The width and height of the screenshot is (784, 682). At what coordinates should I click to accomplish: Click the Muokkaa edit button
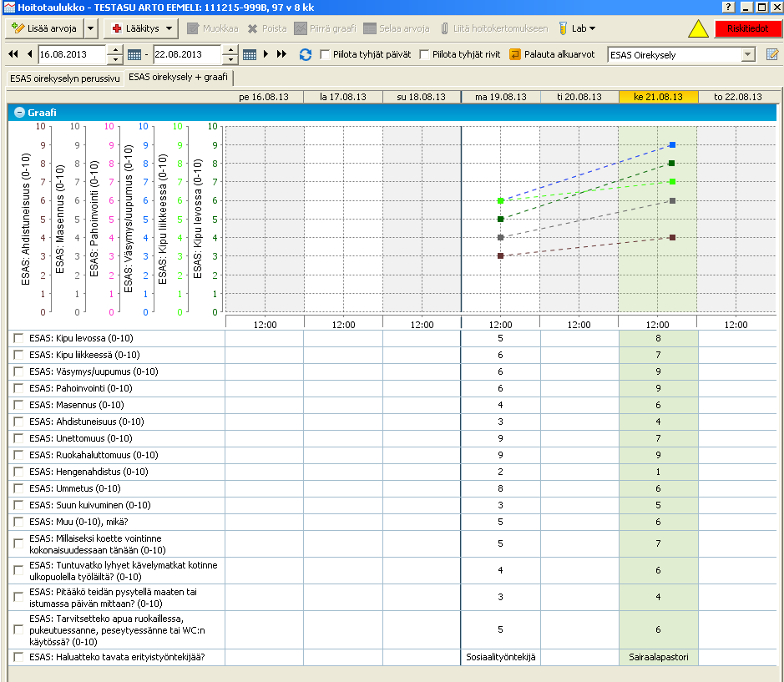tap(213, 28)
